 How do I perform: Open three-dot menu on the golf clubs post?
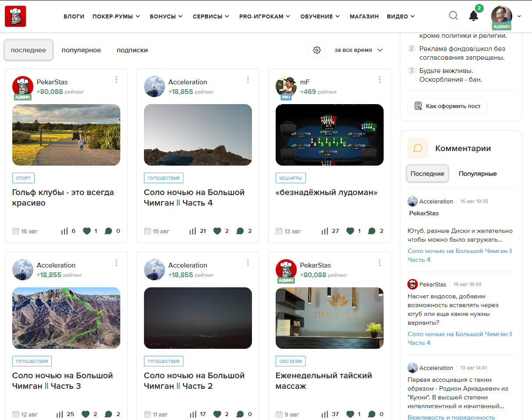pos(116,80)
